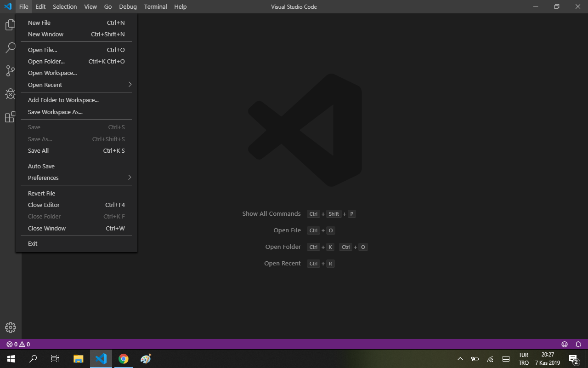
Task: Open the Extensions view
Action: [10, 117]
